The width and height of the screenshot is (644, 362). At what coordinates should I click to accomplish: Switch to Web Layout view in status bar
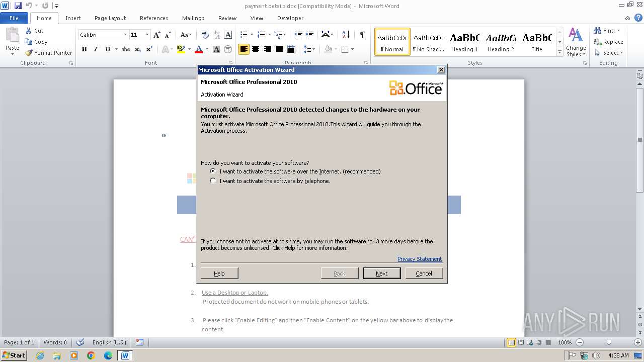point(530,342)
